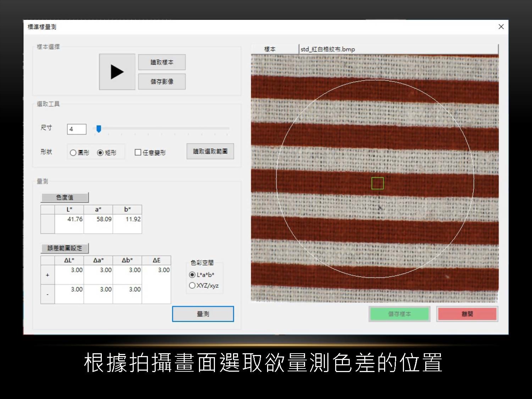This screenshot has width=532, height=399.
Task: Click the 讀取選取範圍 button
Action: coord(210,151)
